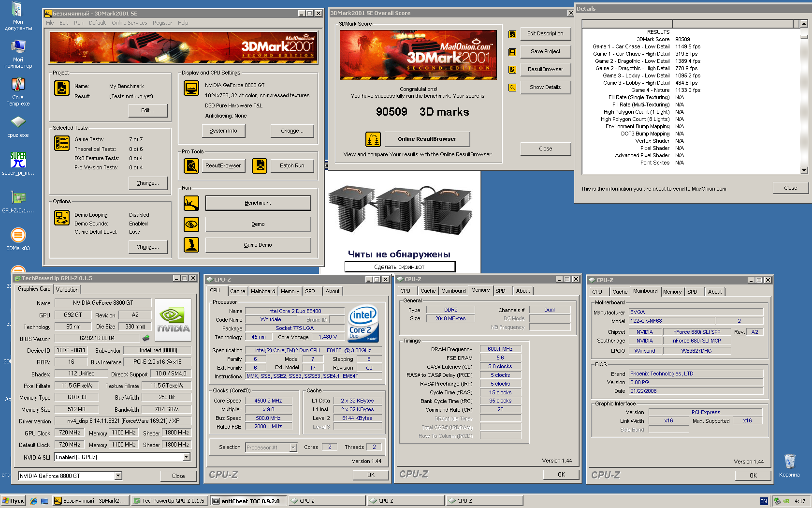Viewport: 812px width, 508px height.
Task: Click the Details list scrollbar down arrow
Action: coord(804,170)
